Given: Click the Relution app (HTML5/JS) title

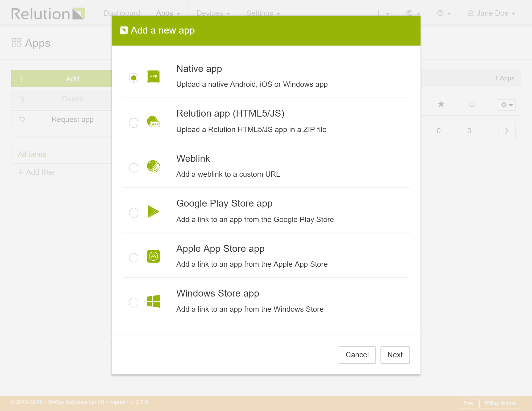Looking at the screenshot, I should coord(230,113).
